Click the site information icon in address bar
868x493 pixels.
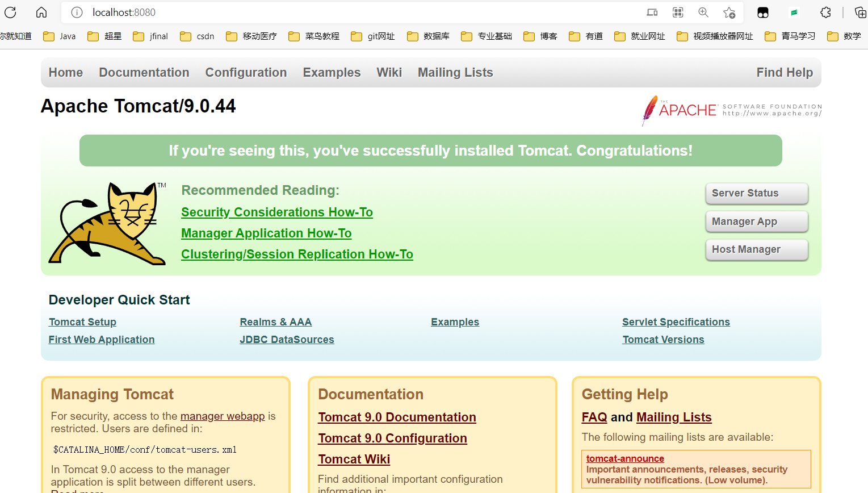click(x=77, y=12)
